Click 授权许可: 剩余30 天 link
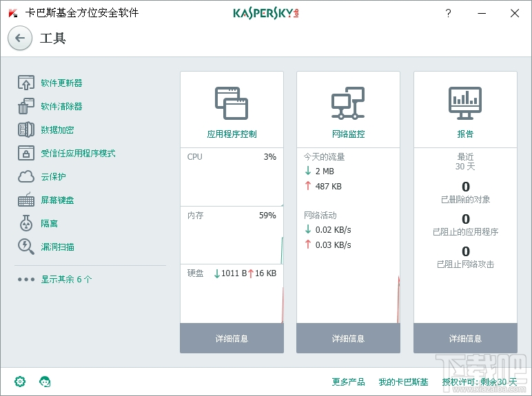 click(x=480, y=382)
